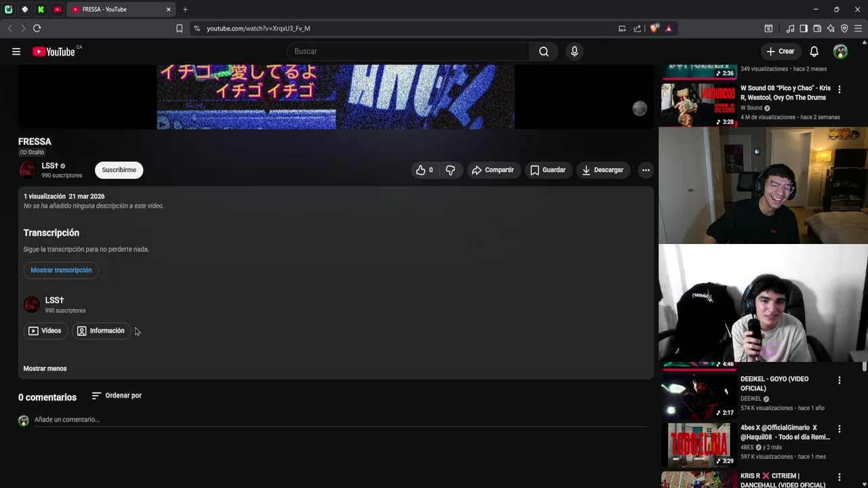Close the FRESSA - YouTube tab
Screen dimensions: 868x488
[x=168, y=9]
